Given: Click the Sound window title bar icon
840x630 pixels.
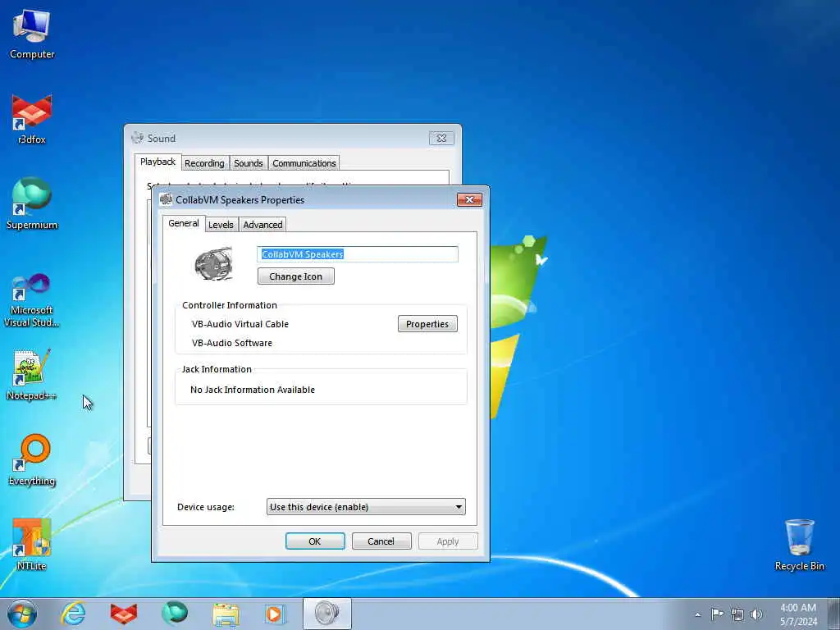Looking at the screenshot, I should click(138, 138).
